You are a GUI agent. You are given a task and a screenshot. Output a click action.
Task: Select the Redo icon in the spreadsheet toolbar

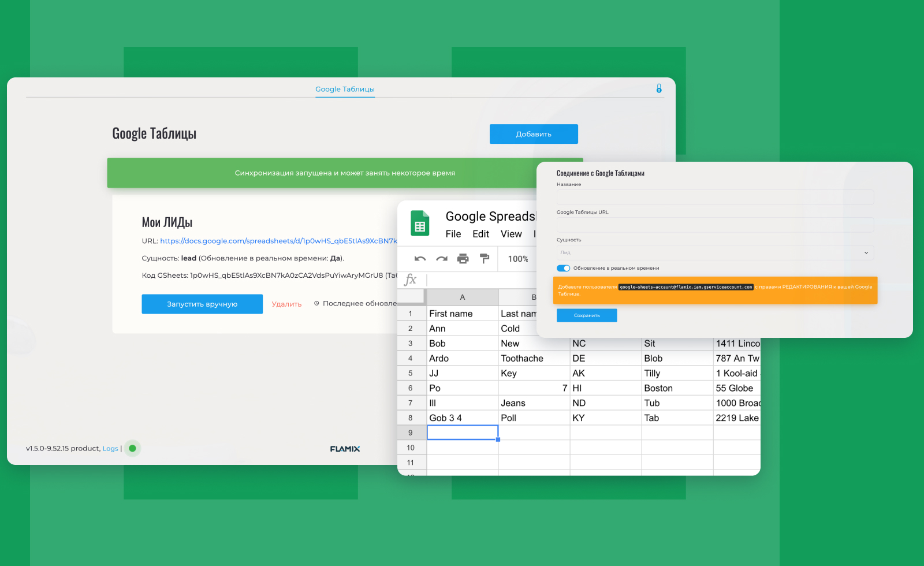[442, 259]
